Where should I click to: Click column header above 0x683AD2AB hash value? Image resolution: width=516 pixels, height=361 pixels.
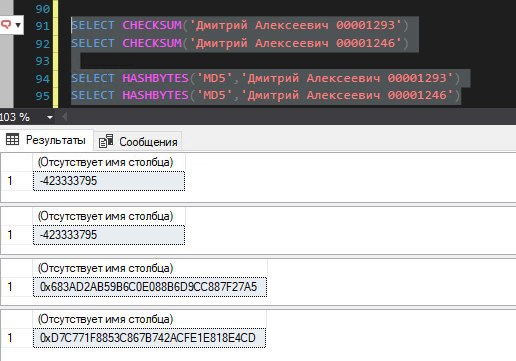tap(150, 268)
